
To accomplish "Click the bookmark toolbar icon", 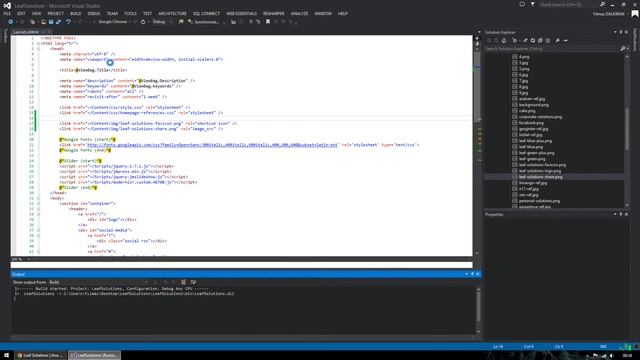I will 268,22.
